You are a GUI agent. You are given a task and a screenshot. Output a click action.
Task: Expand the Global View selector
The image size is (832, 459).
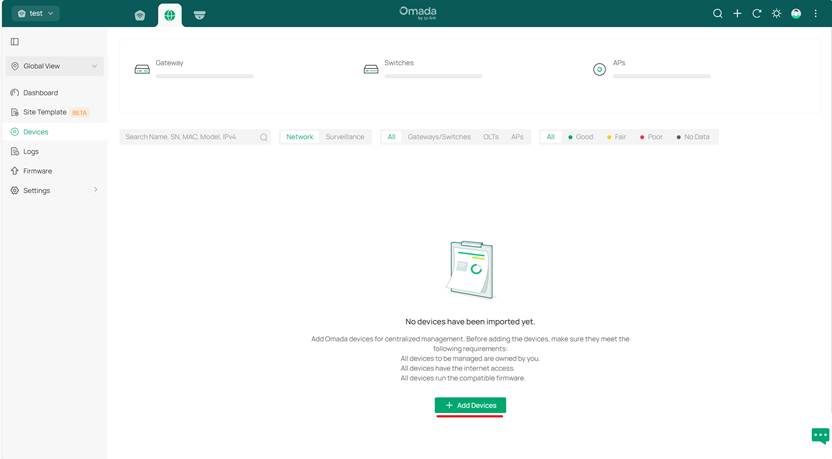(x=54, y=66)
